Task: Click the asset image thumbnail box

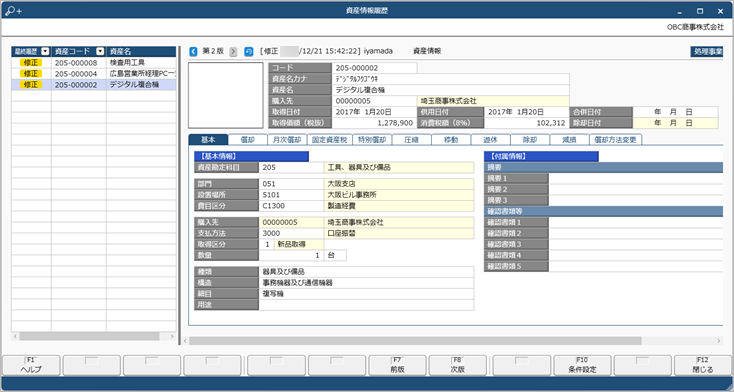Action: tap(226, 96)
